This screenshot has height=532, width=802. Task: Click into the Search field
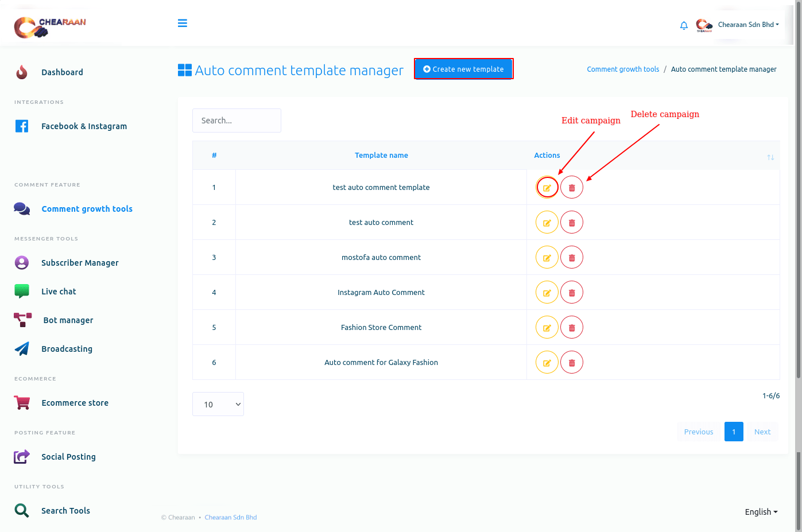[x=237, y=121]
